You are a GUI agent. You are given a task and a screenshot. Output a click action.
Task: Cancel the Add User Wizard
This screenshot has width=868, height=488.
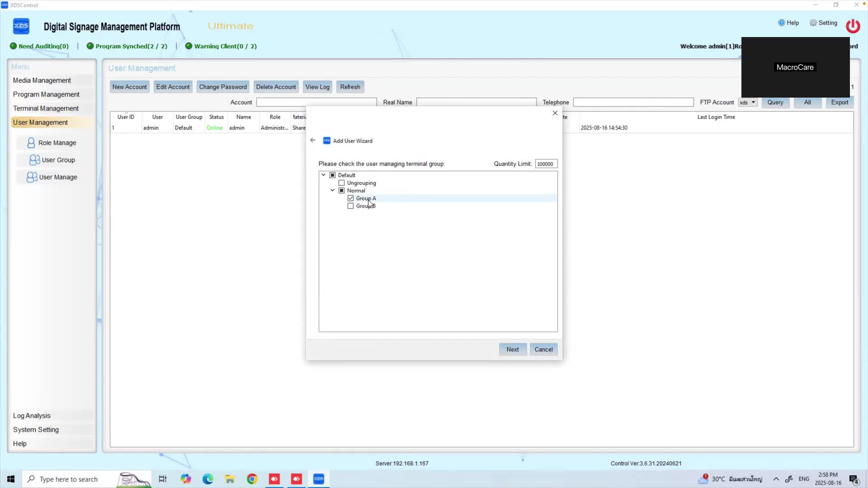tap(543, 349)
